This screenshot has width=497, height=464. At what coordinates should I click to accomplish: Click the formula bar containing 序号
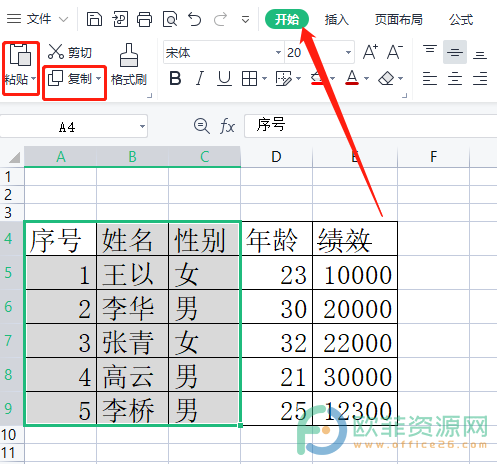click(x=371, y=126)
